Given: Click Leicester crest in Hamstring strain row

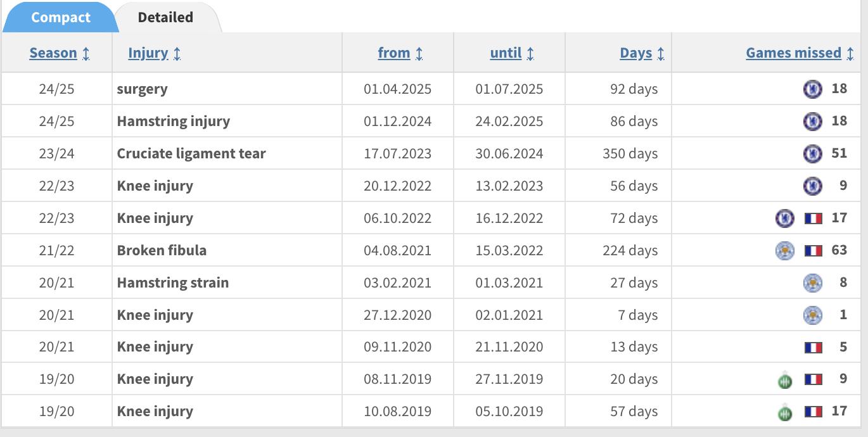Looking at the screenshot, I should [x=812, y=282].
